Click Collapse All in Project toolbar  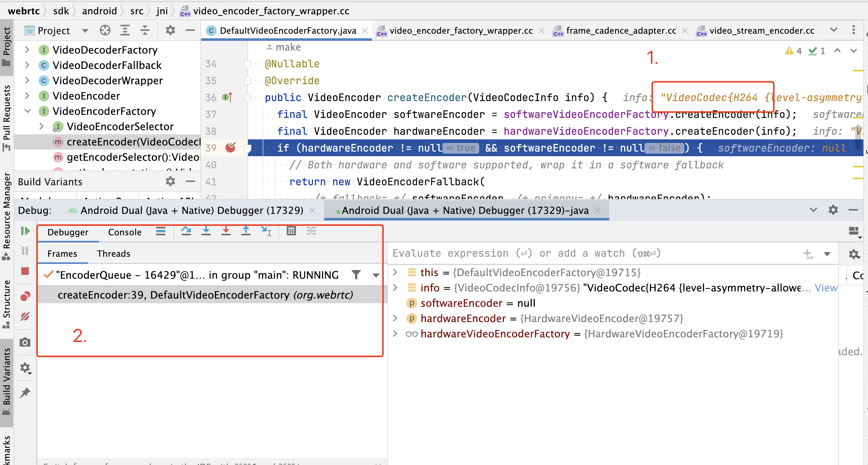coord(145,30)
